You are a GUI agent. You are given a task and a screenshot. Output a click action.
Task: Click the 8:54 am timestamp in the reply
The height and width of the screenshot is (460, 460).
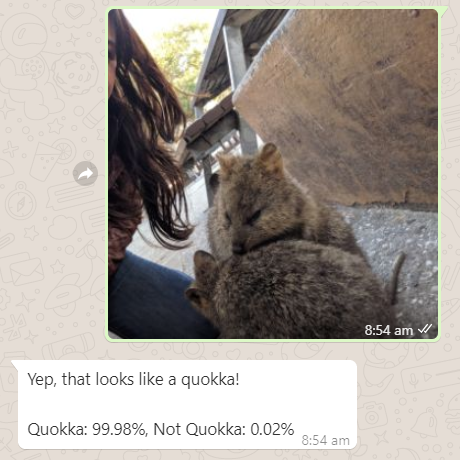point(326,440)
